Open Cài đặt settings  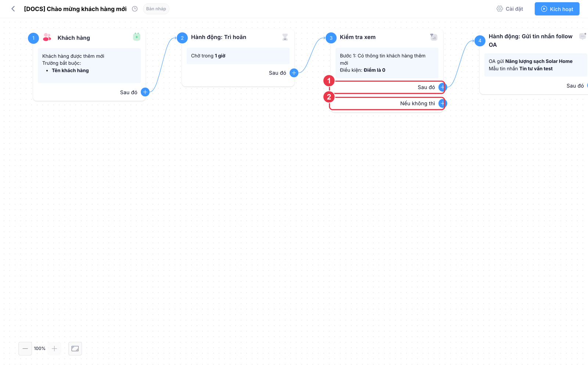point(510,9)
